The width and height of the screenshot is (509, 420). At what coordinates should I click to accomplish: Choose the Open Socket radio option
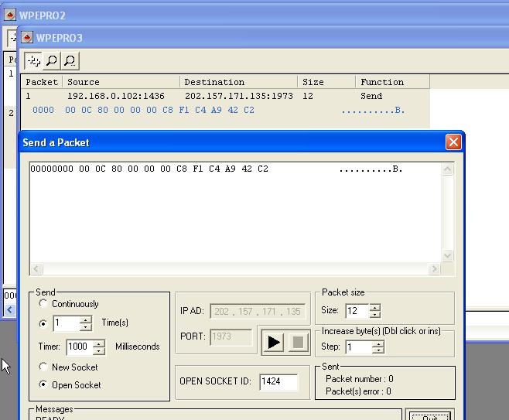point(43,385)
